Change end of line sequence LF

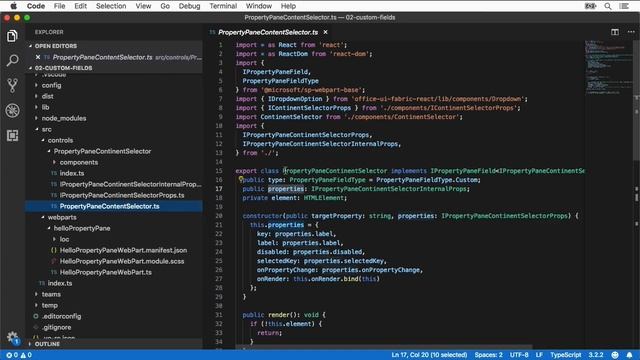pos(539,355)
